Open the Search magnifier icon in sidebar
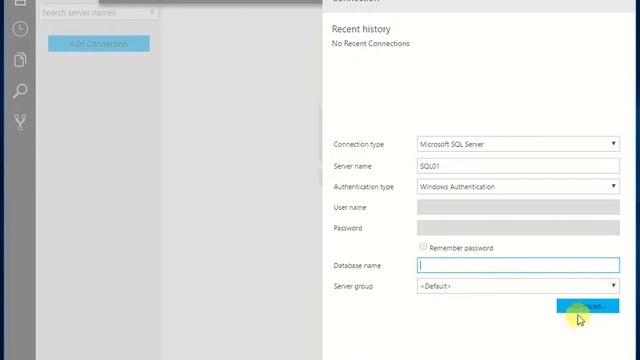Image resolution: width=640 pixels, height=360 pixels. tap(20, 91)
